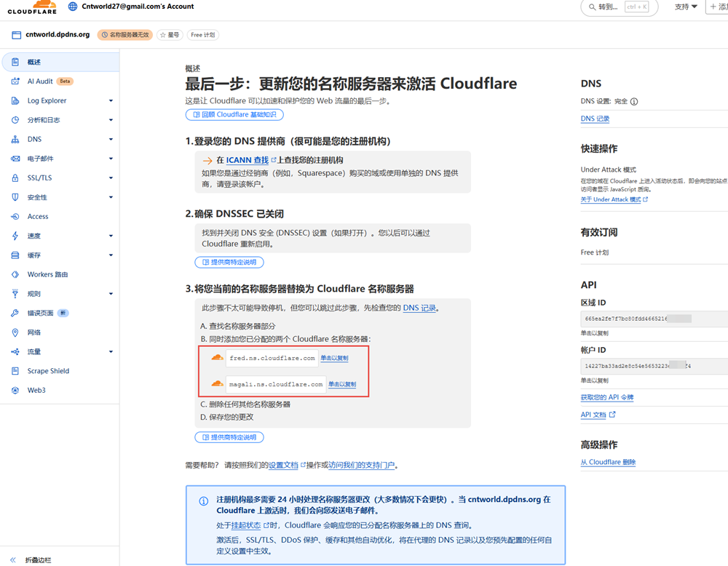Click the Overview (概述) sidebar icon

click(x=15, y=62)
